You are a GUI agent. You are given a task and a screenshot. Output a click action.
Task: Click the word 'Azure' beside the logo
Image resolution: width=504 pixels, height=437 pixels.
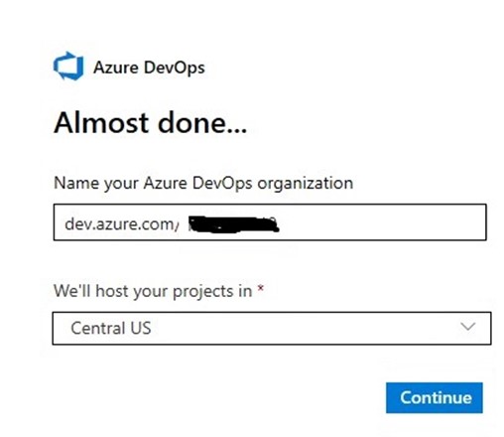116,68
